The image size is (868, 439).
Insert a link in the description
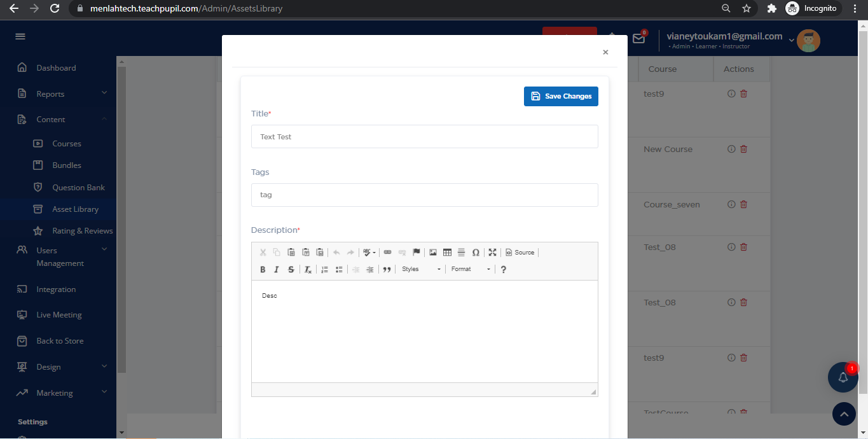387,253
